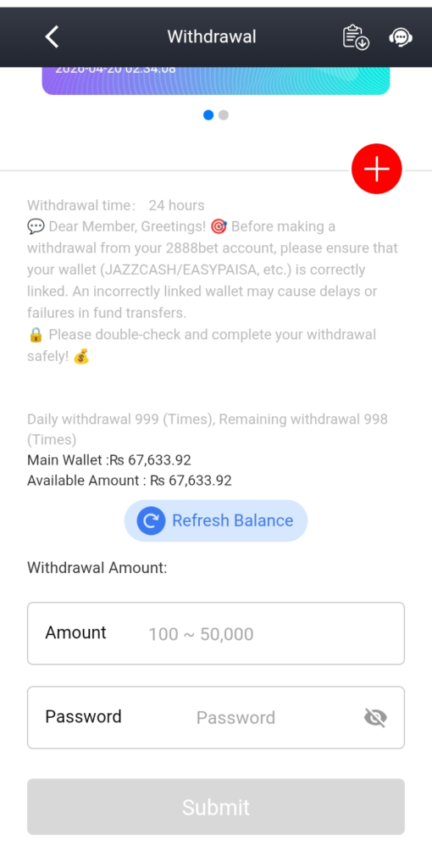Tap the lock emoji in notice

click(x=36, y=335)
